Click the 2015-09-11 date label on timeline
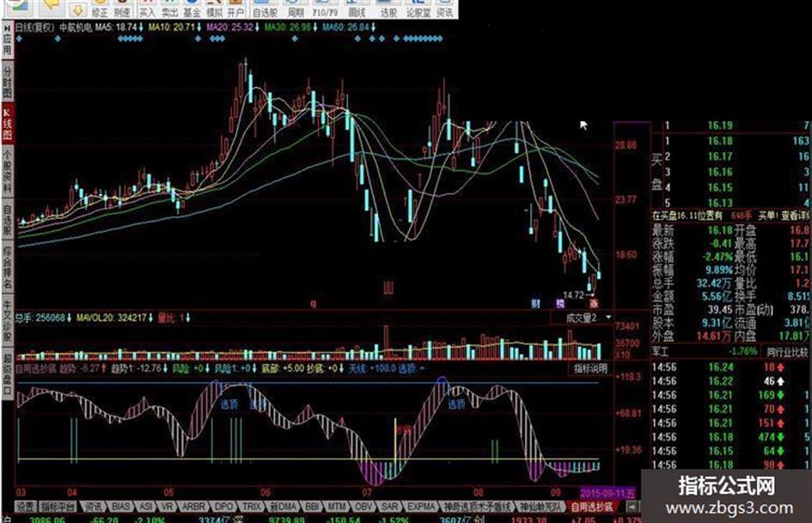The width and height of the screenshot is (812, 523). (x=608, y=492)
